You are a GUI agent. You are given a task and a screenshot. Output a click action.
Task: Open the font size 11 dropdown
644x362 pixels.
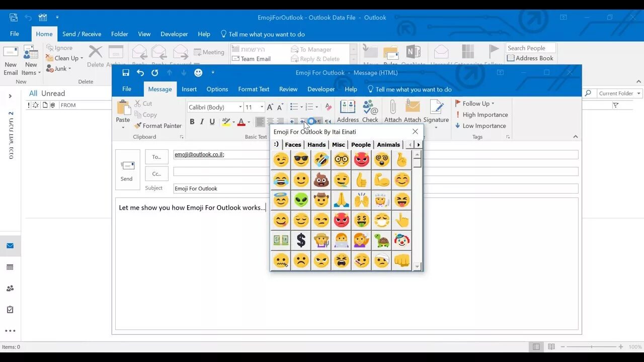(262, 107)
